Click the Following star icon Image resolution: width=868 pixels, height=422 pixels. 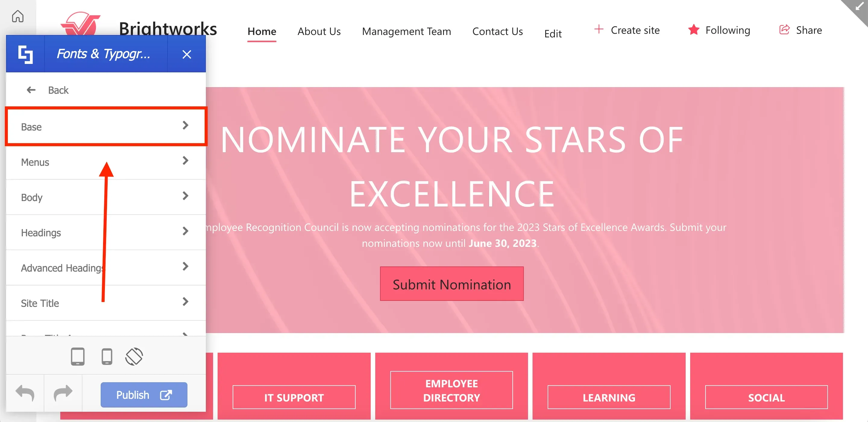(693, 30)
